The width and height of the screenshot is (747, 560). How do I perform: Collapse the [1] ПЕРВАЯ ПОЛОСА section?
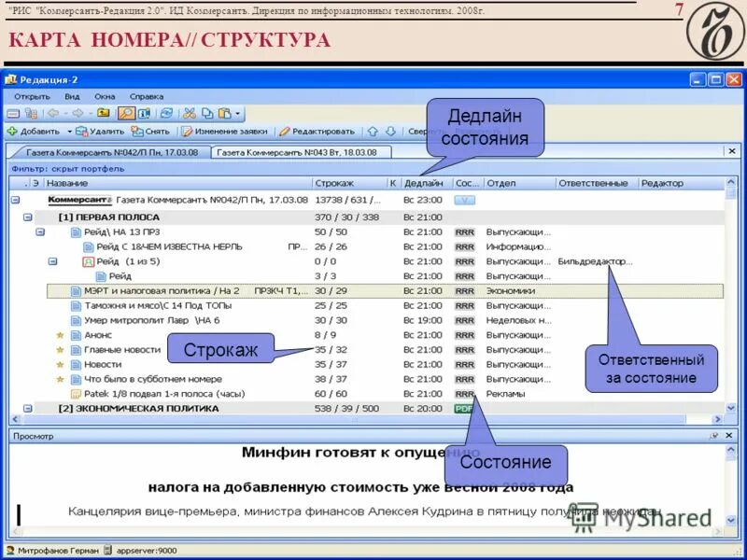(x=28, y=217)
